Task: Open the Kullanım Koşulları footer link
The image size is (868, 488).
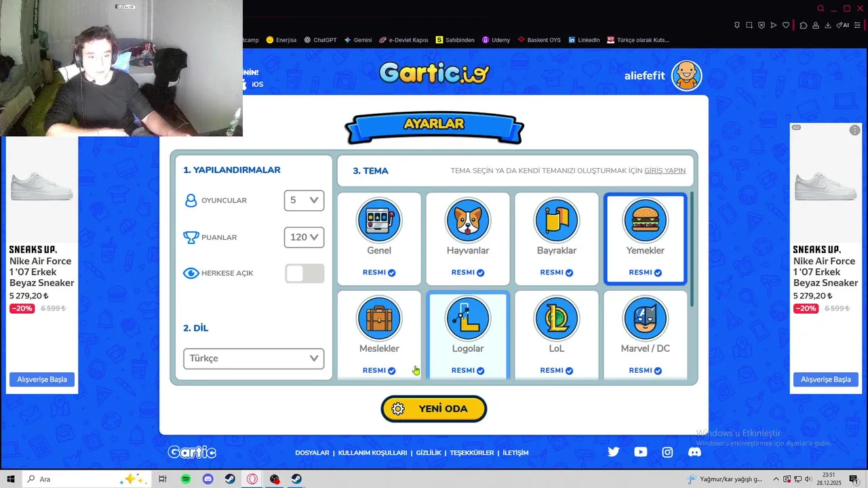Action: click(372, 453)
